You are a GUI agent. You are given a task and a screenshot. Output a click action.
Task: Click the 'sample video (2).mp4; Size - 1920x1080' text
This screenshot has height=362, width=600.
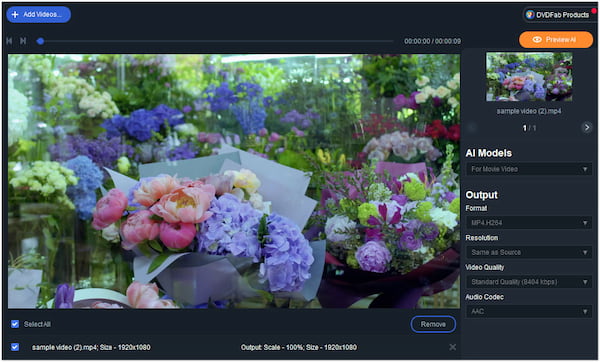tap(91, 347)
